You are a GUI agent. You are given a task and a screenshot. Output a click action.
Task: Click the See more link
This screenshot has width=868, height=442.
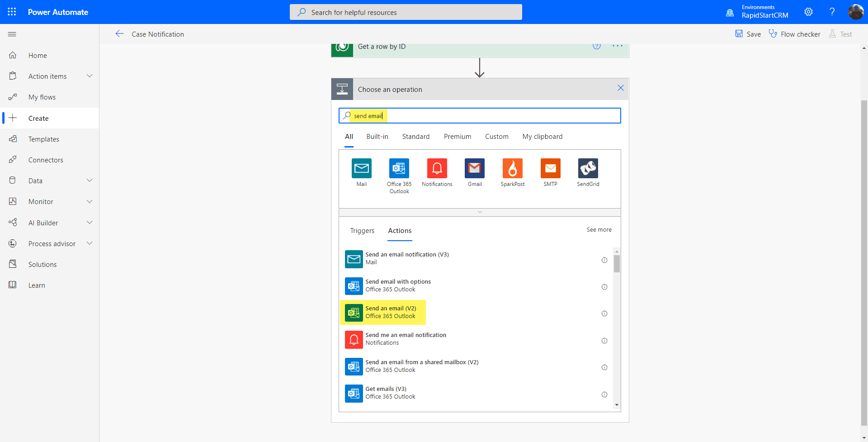[599, 229]
